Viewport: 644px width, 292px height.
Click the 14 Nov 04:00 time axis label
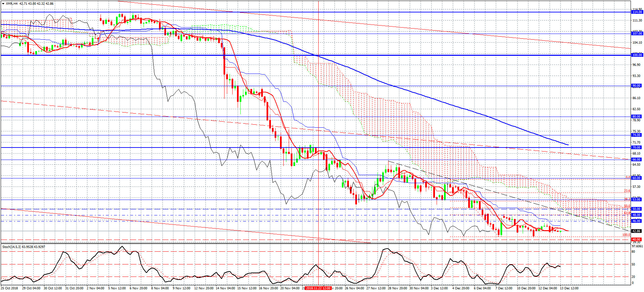pos(225,288)
